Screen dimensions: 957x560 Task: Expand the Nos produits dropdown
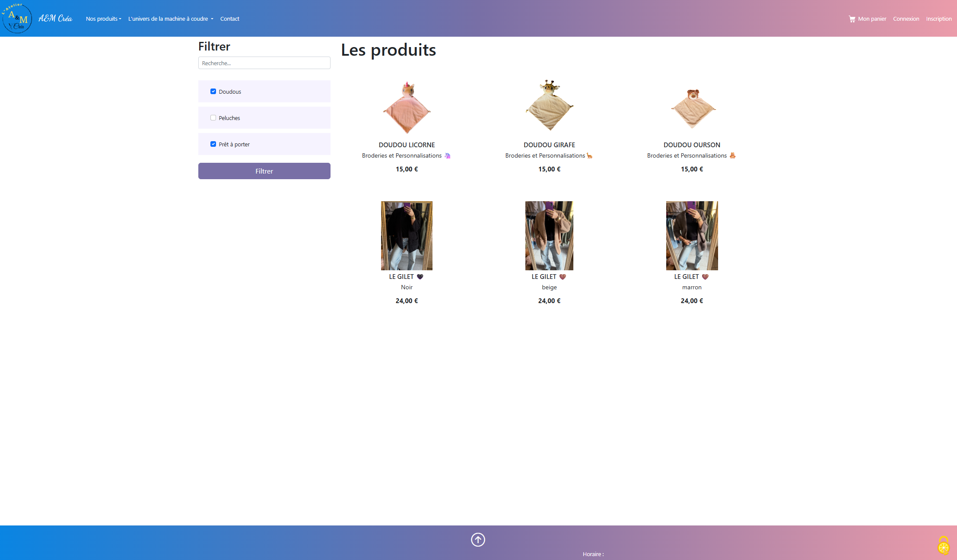[x=104, y=19]
